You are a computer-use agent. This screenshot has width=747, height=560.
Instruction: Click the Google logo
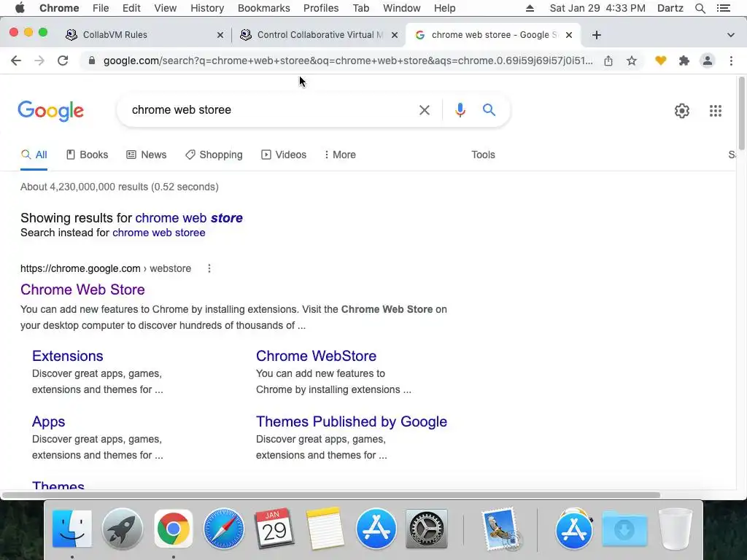[50, 111]
